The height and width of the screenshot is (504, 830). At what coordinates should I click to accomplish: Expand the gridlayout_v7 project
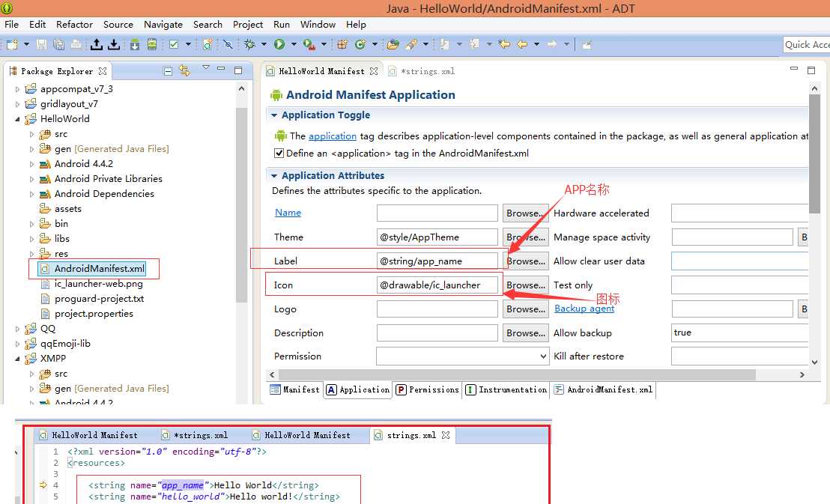(17, 104)
